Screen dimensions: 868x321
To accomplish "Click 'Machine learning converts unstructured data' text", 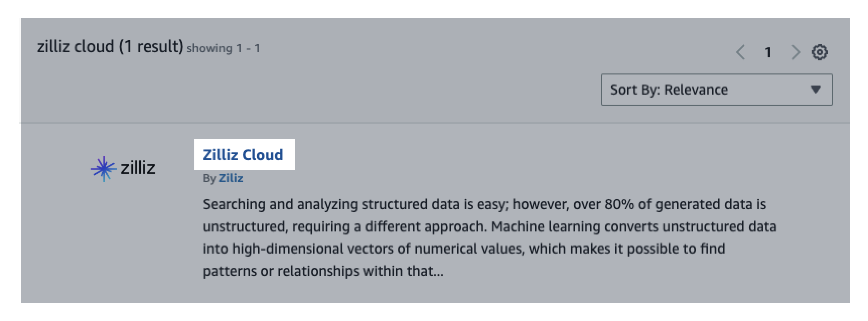I will [x=633, y=227].
